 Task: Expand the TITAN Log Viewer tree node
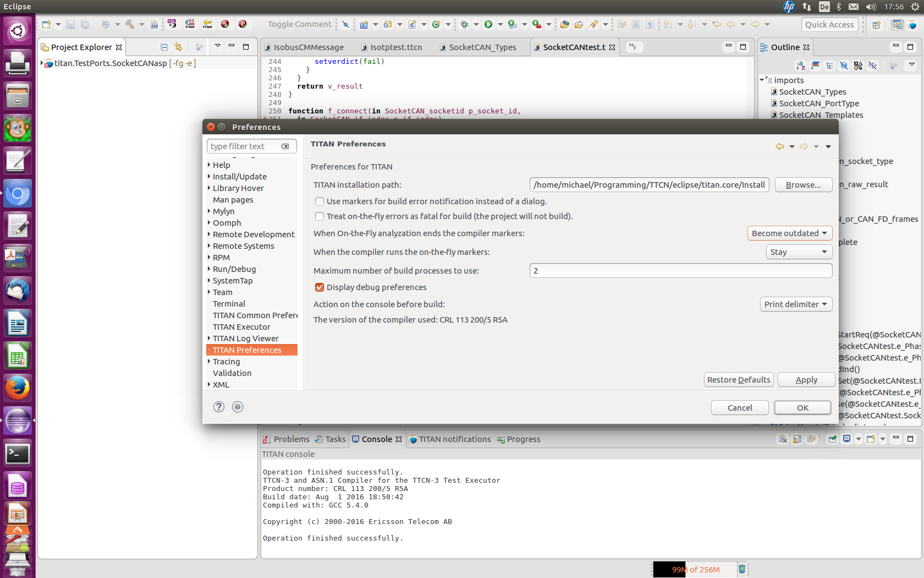209,339
